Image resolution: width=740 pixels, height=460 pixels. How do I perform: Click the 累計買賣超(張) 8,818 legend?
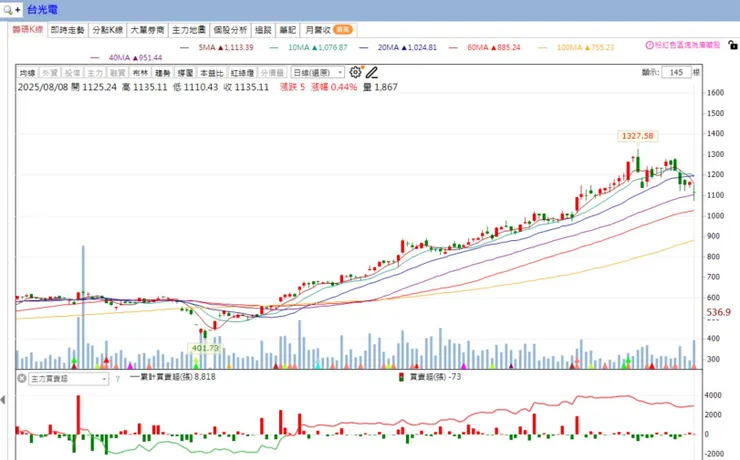coord(173,376)
